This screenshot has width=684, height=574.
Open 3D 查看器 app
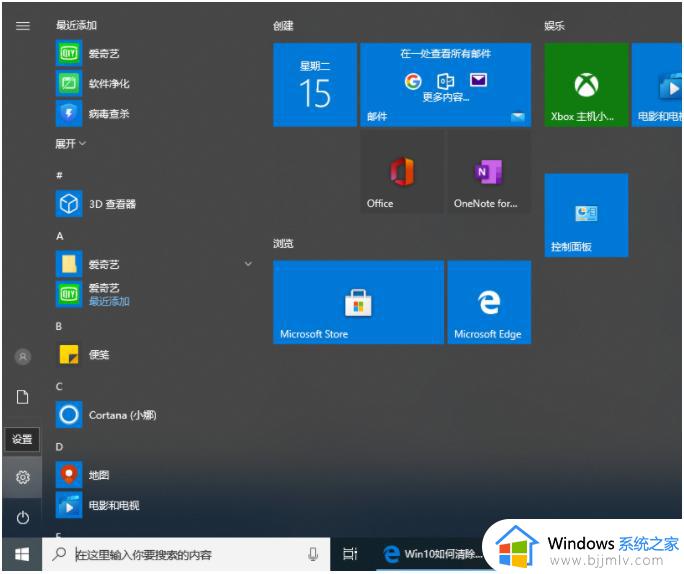coord(156,204)
